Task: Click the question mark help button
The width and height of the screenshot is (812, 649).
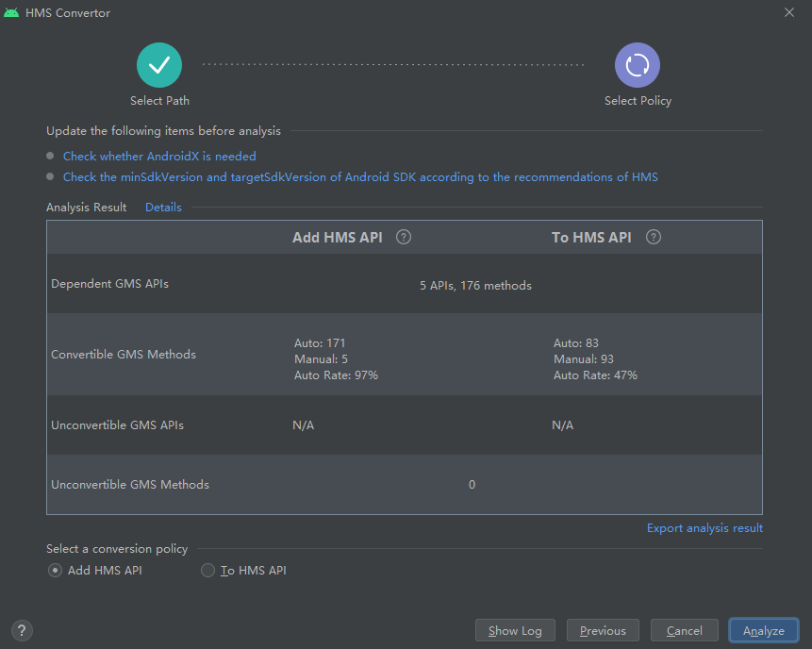Action: click(x=22, y=630)
